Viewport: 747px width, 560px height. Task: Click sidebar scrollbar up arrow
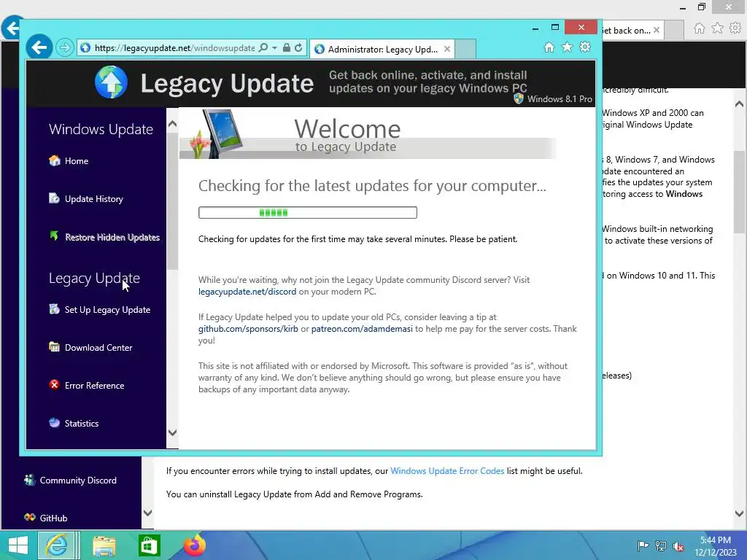[x=172, y=124]
